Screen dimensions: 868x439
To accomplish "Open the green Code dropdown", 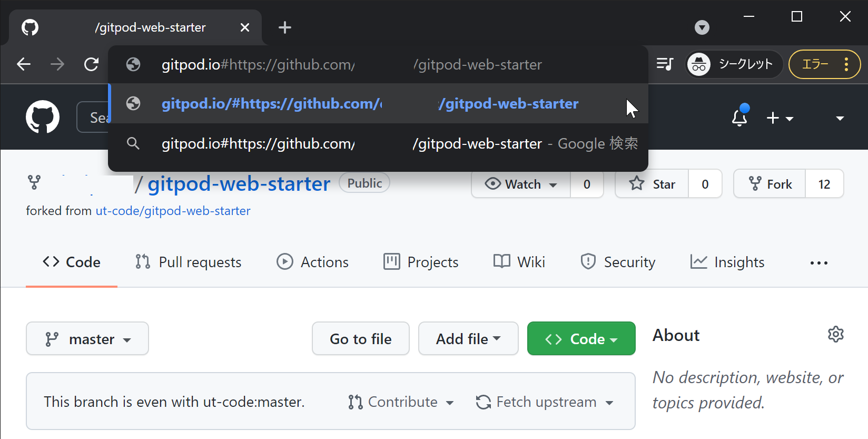I will (581, 338).
